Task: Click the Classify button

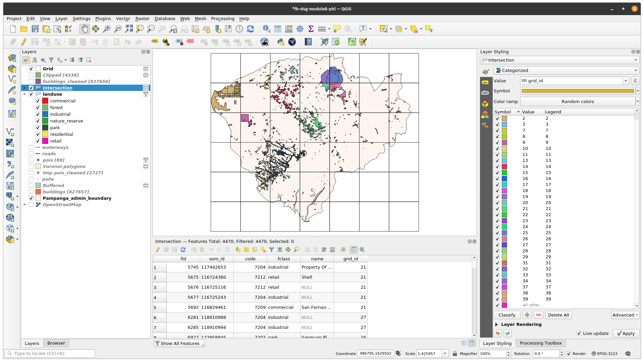Action: point(507,315)
